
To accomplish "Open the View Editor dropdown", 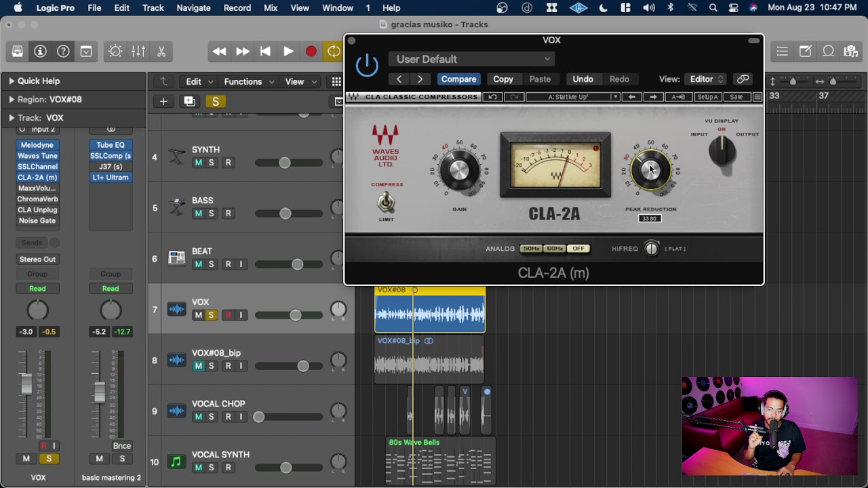I will [705, 79].
